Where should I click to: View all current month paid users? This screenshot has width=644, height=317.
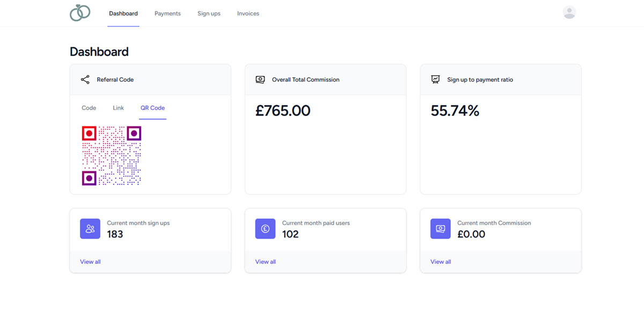click(x=265, y=262)
